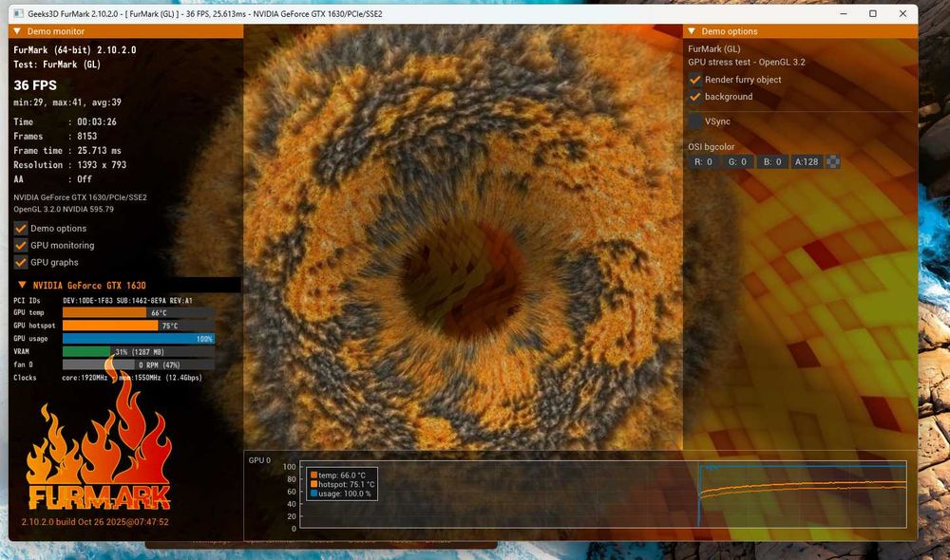Image resolution: width=950 pixels, height=560 pixels.
Task: Collapse the NVIDIA GeForce GTX 1630 section
Action: pos(23,285)
